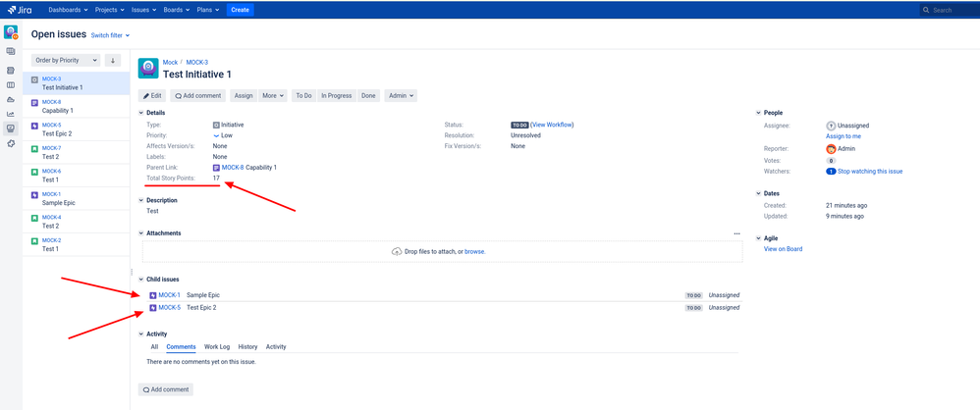Image resolution: width=980 pixels, height=410 pixels.
Task: Reverse sort order with the arrow button
Action: (x=113, y=60)
